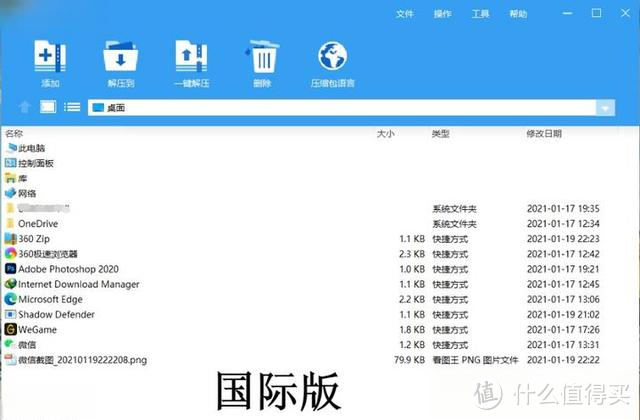Click the 解压到 (Extract to) icon
Image resolution: width=640 pixels, height=420 pixels.
(120, 56)
